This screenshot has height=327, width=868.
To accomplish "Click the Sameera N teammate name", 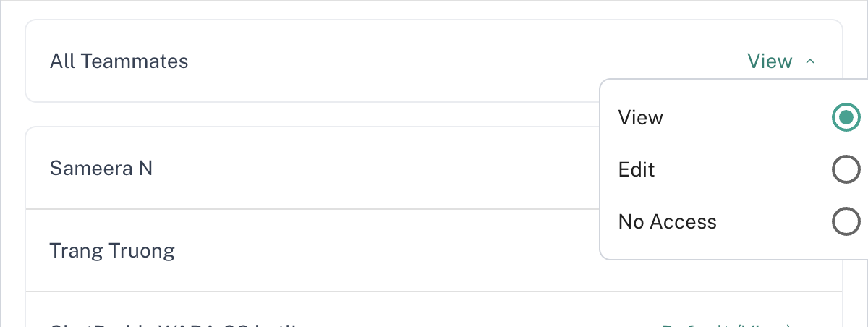I will [101, 169].
